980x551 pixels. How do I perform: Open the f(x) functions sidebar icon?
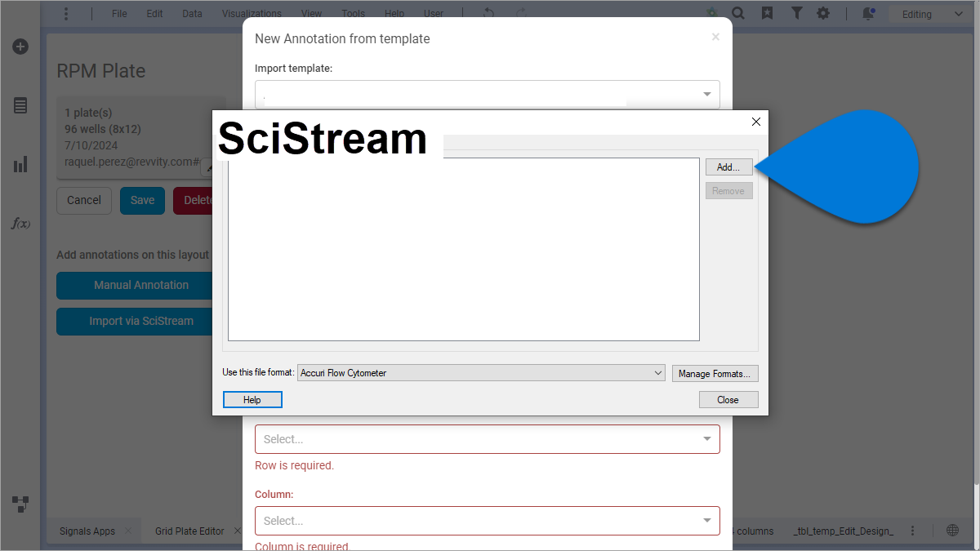click(20, 223)
